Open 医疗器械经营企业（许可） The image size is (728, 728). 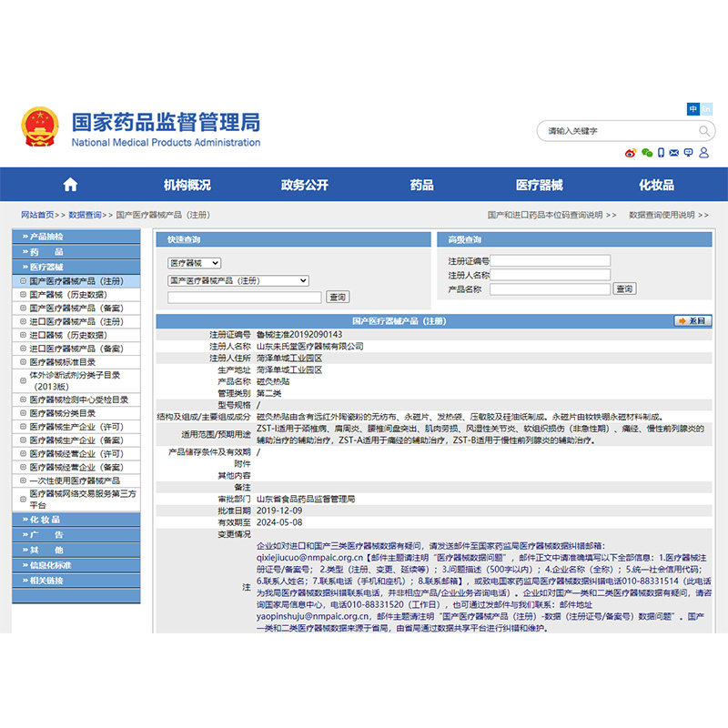[x=76, y=453]
